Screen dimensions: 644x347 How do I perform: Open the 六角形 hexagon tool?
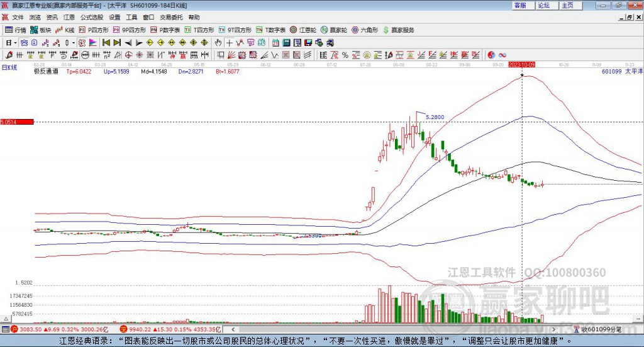[x=365, y=30]
